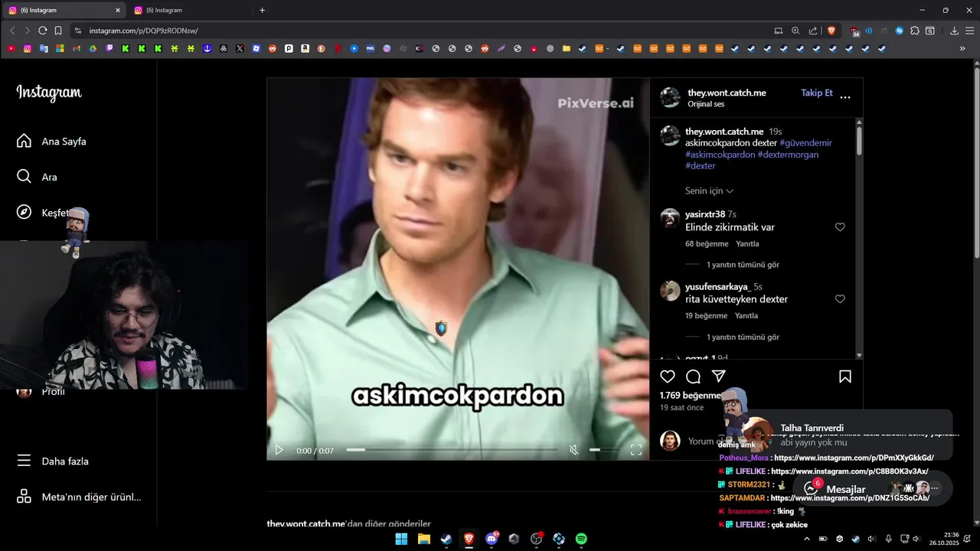Image resolution: width=980 pixels, height=551 pixels.
Task: Open Spotify from the taskbar
Action: [x=581, y=539]
